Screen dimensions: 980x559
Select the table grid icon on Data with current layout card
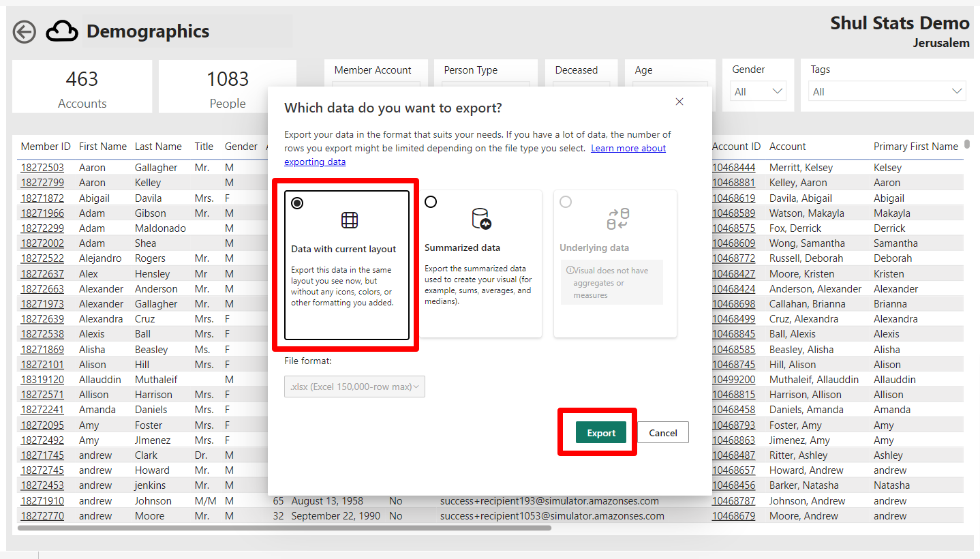pos(349,220)
